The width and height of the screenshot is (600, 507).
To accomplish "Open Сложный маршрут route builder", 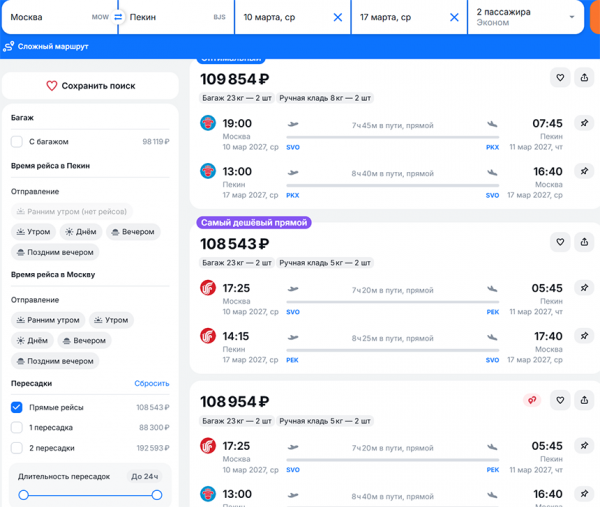I will 46,47.
